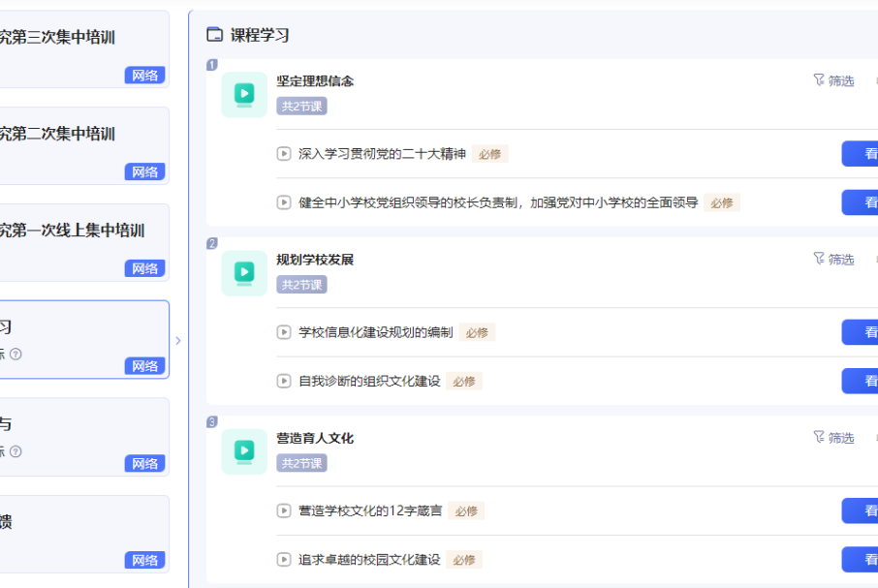Click the 必修 tag on the first lesson
The height and width of the screenshot is (588, 878).
pyautogui.click(x=490, y=153)
